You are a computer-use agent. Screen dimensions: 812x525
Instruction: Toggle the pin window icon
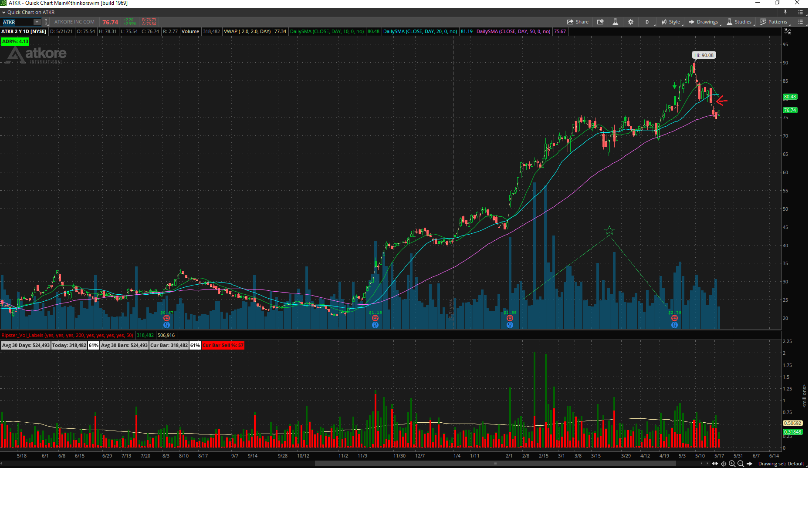click(x=785, y=12)
